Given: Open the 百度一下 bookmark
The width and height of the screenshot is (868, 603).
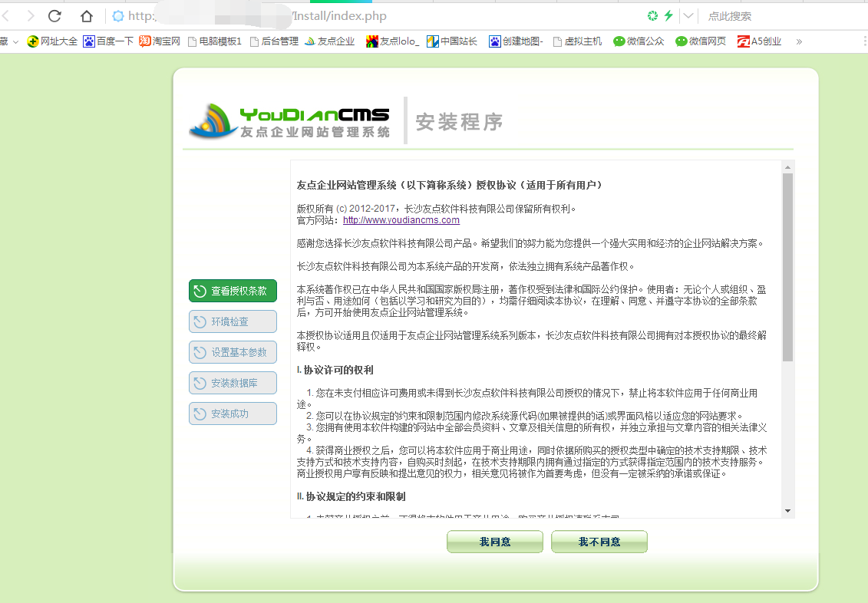Looking at the screenshot, I should pyautogui.click(x=108, y=41).
